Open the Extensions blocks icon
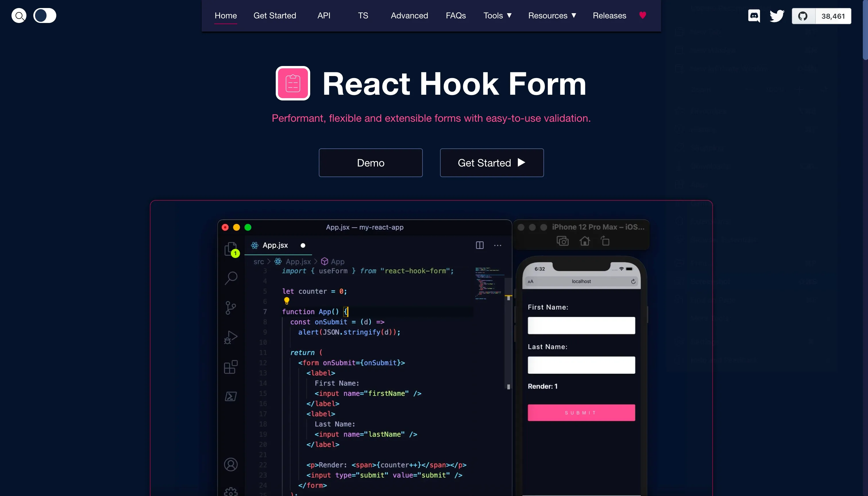This screenshot has height=496, width=868. coord(231,367)
